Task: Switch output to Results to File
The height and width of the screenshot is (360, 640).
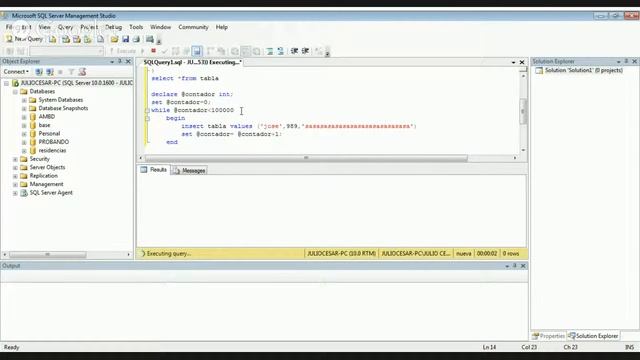Action: 256,51
